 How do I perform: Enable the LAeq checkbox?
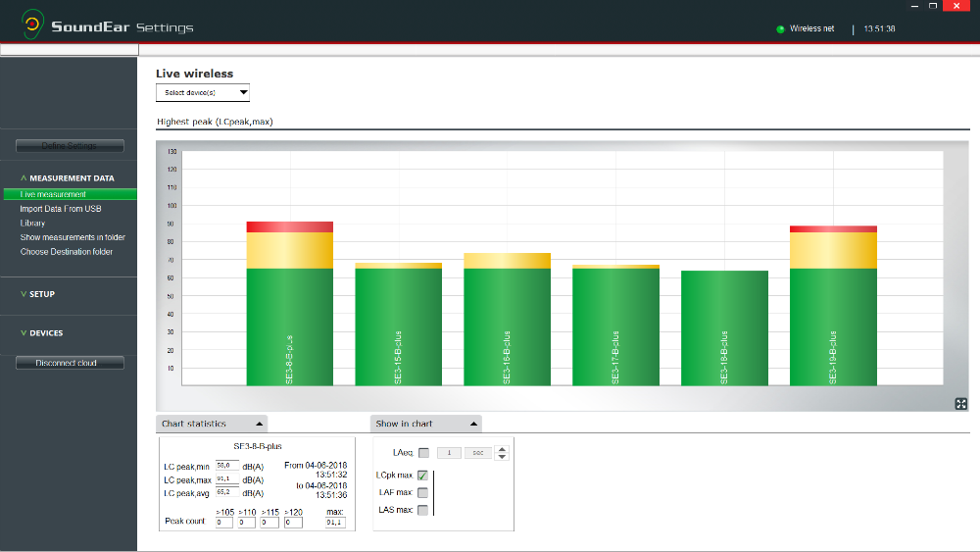pos(423,453)
